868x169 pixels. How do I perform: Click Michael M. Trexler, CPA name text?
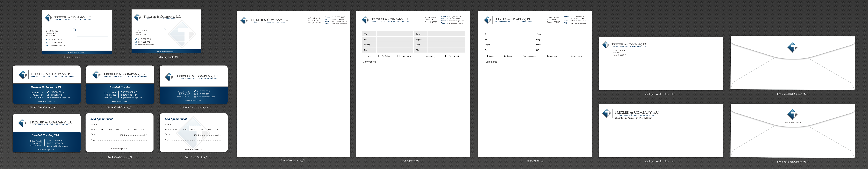point(46,87)
